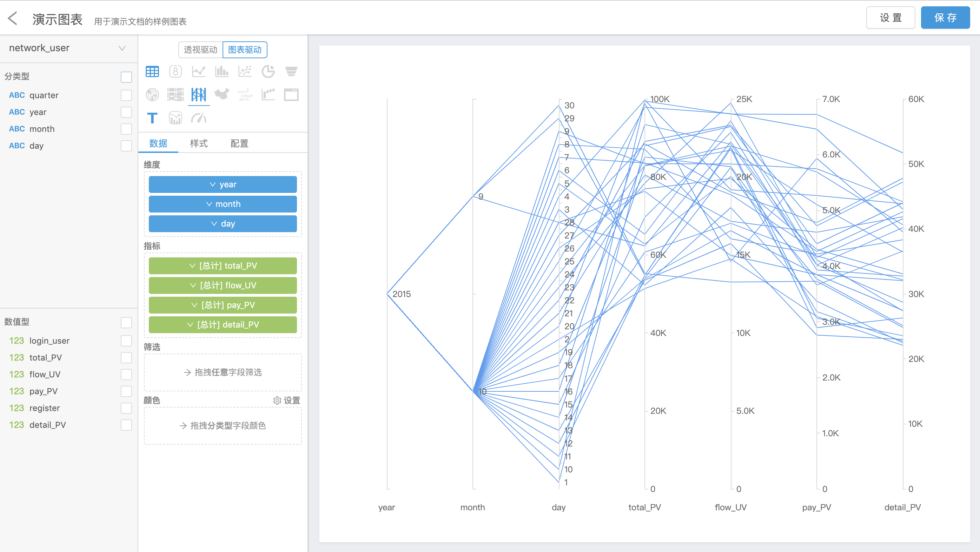Choose the line chart type icon
Image resolution: width=980 pixels, height=552 pixels.
coord(199,72)
